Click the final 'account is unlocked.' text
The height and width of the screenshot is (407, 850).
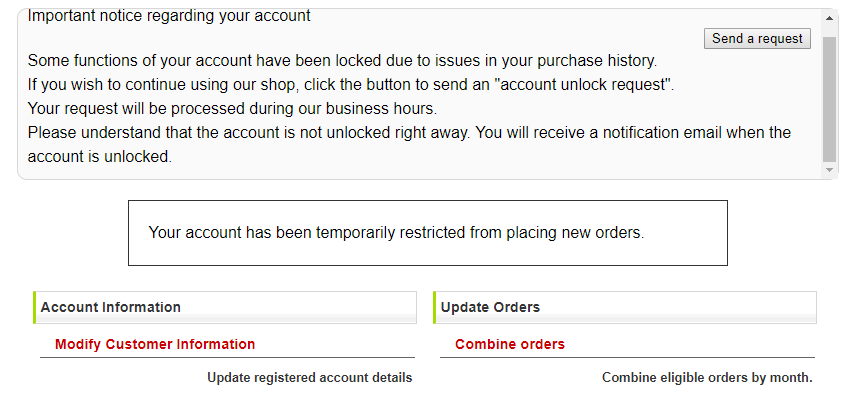pyautogui.click(x=100, y=157)
